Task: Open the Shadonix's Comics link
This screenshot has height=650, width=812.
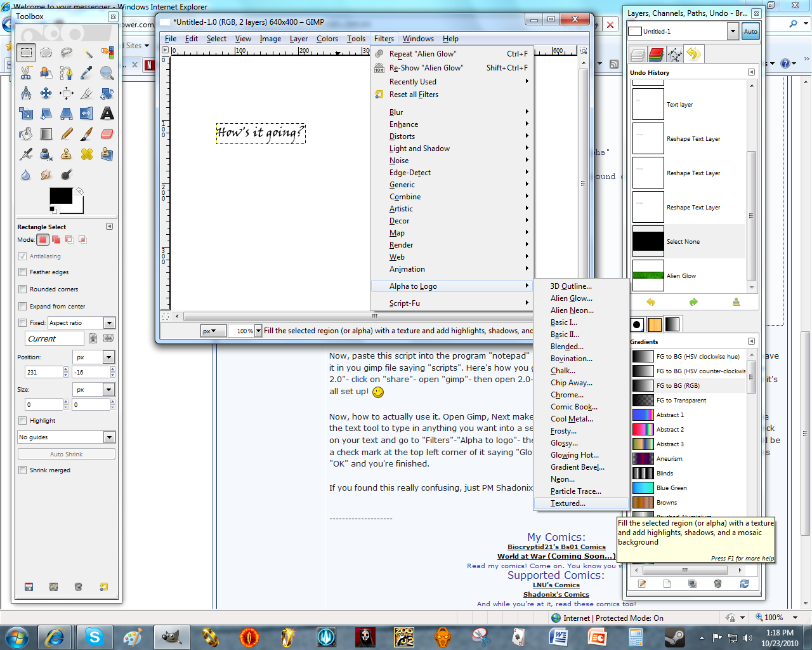Action: (x=556, y=595)
